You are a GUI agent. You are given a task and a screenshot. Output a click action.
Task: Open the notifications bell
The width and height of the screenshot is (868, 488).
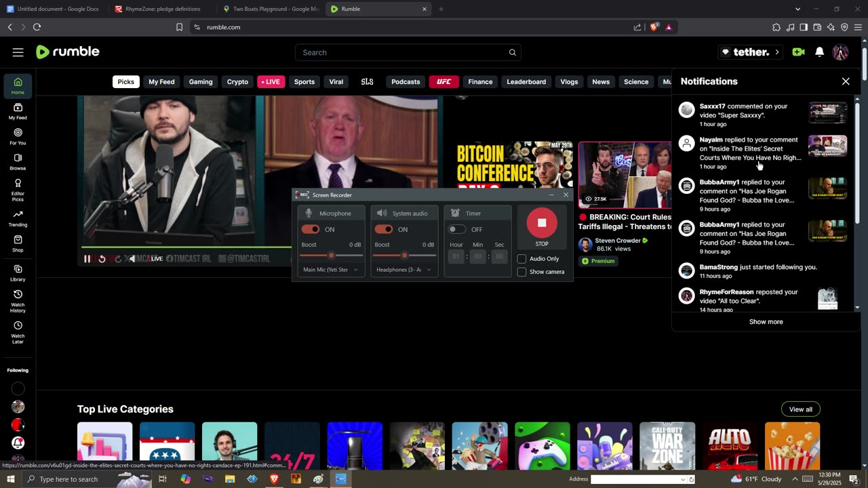[x=819, y=52]
